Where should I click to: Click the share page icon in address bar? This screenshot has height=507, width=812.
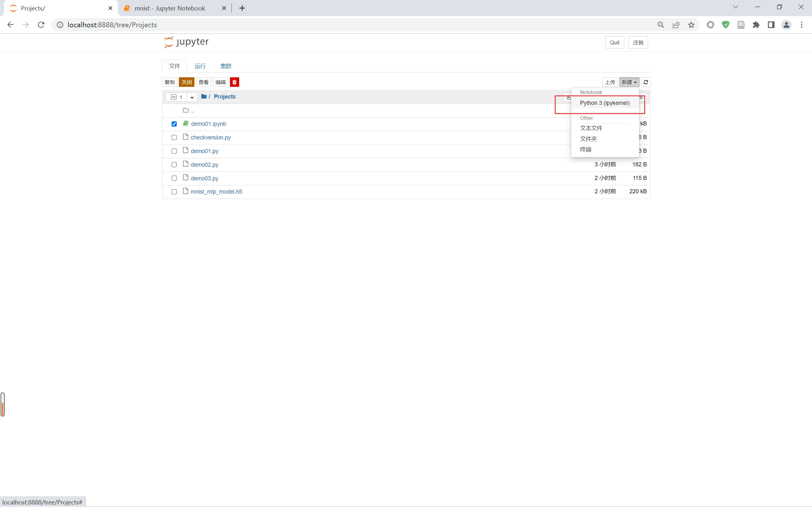[x=676, y=25]
